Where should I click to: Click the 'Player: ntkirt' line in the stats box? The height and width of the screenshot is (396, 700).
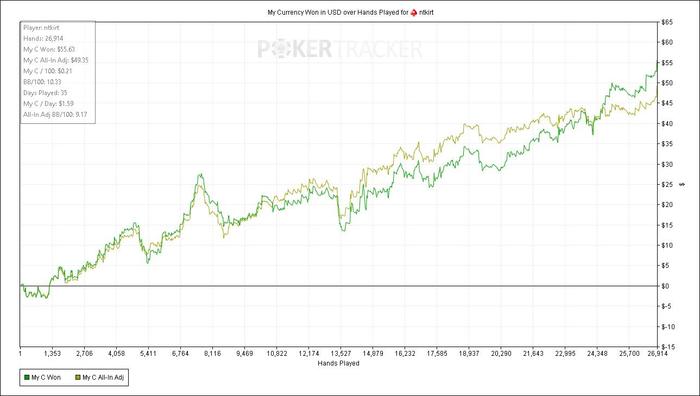click(42, 28)
